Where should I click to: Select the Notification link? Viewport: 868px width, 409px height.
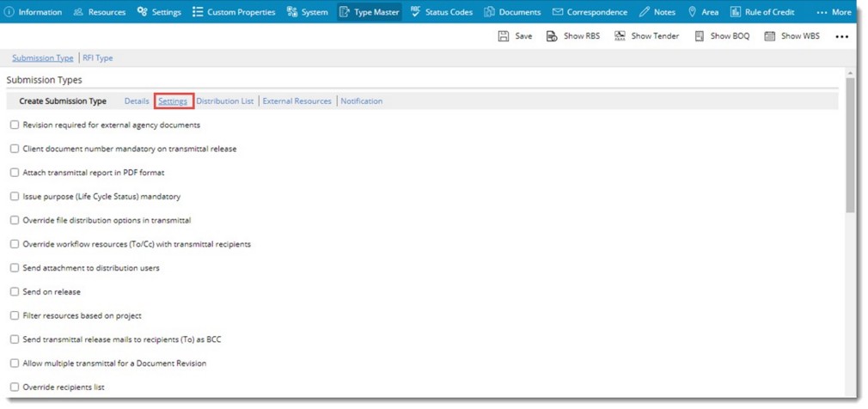(x=362, y=101)
